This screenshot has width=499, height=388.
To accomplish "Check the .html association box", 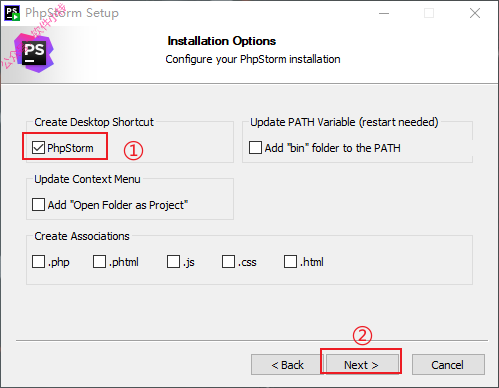I will [x=290, y=262].
